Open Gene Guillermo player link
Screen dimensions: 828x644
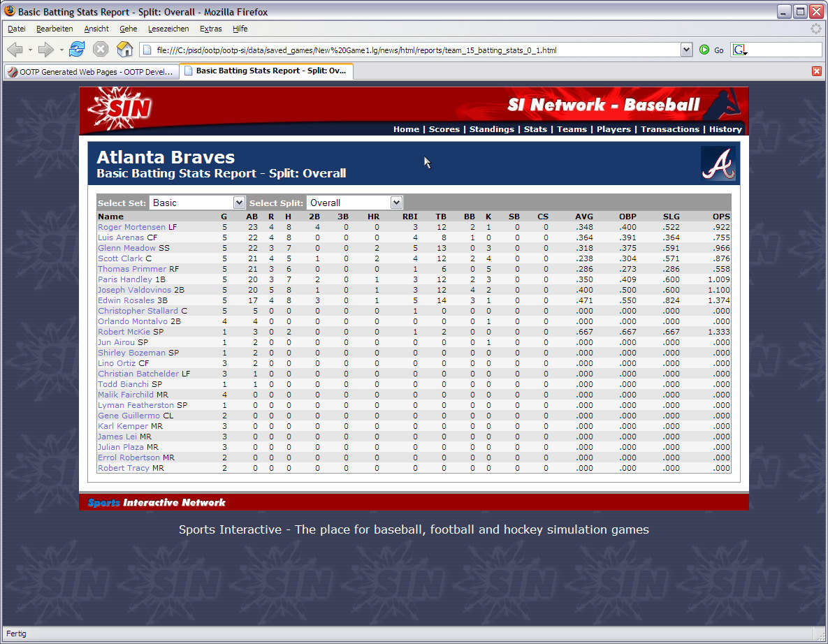click(x=129, y=416)
